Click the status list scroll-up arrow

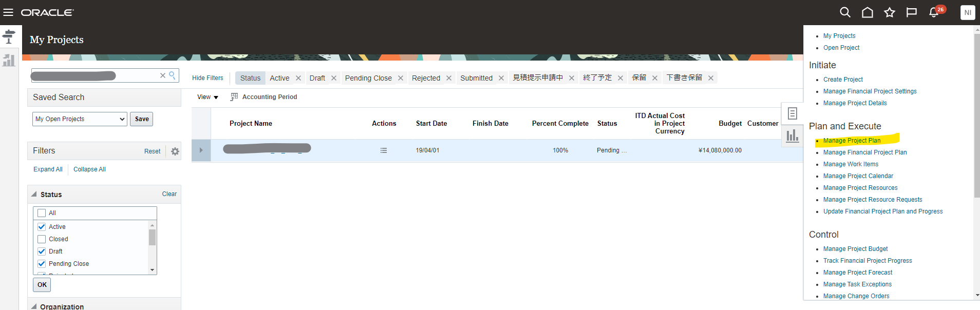pos(152,225)
